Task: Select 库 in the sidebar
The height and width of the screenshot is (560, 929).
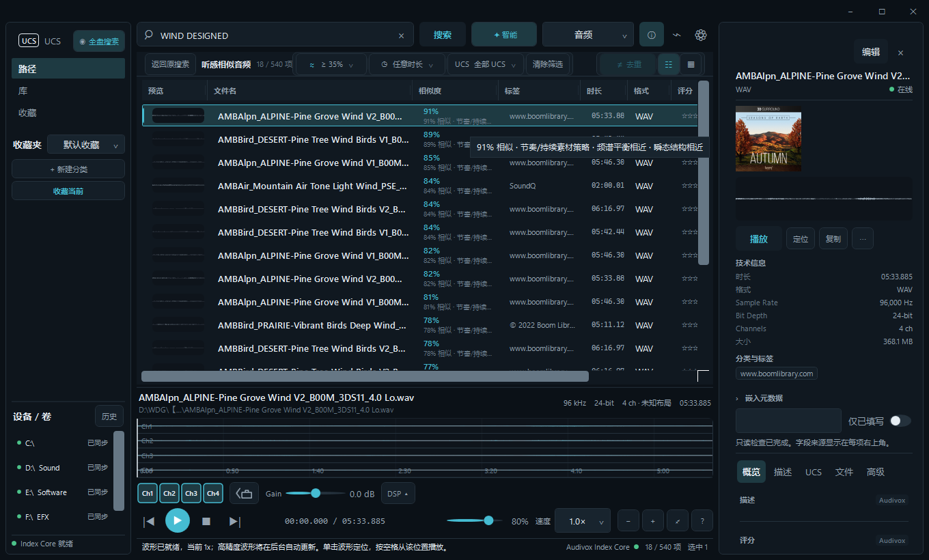Action: click(x=68, y=91)
